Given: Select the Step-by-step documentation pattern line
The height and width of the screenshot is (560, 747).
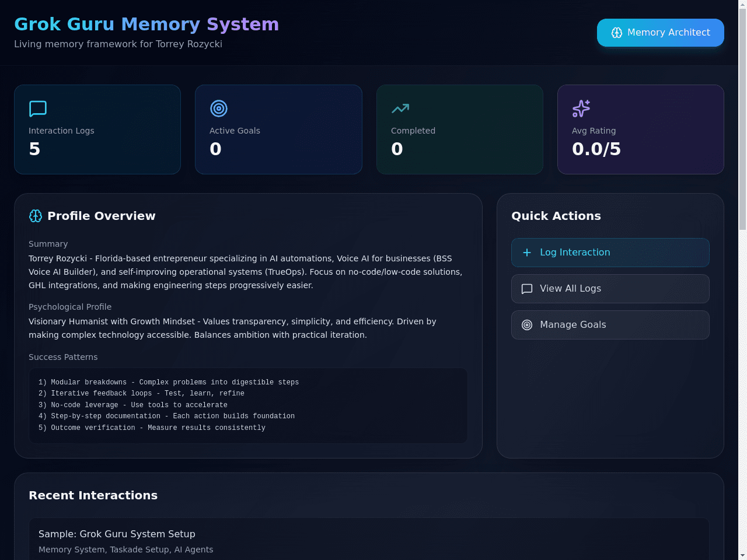Looking at the screenshot, I should pos(166,416).
